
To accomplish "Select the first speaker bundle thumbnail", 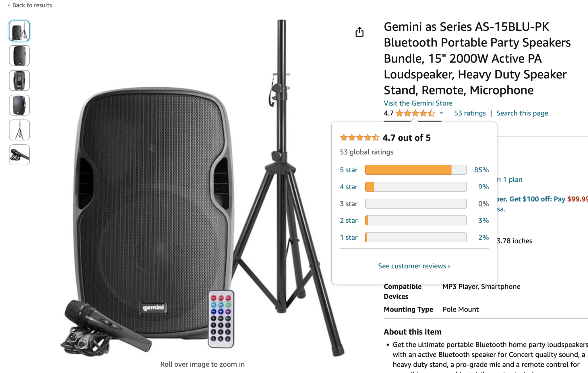I will click(x=20, y=31).
